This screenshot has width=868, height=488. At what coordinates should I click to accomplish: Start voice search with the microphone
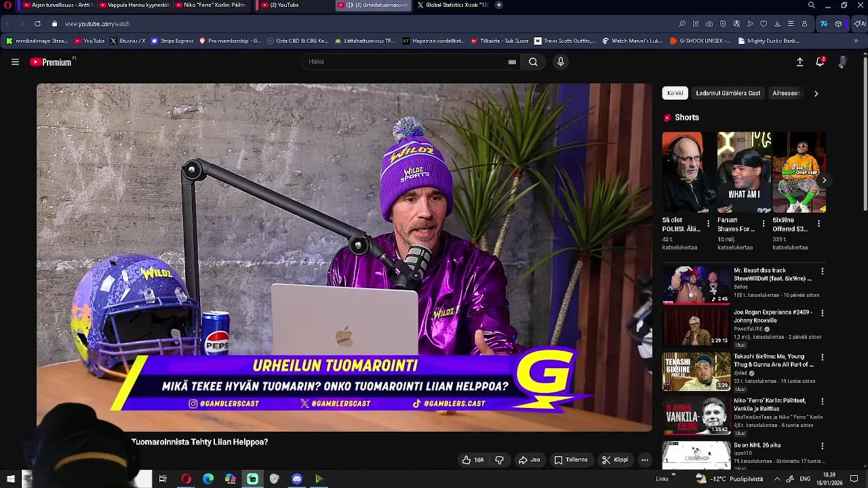coord(560,62)
